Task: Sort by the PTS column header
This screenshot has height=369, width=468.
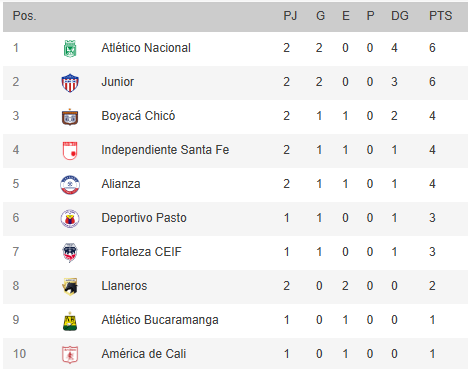Action: point(440,16)
